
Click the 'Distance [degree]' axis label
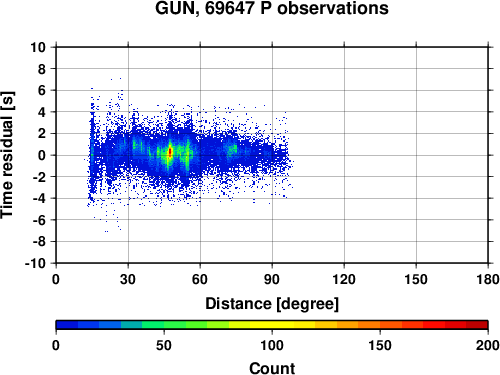(x=272, y=304)
